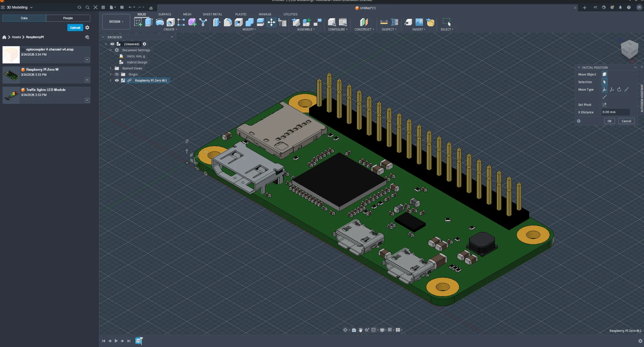The image size is (644, 347).
Task: Select the Revolve tool
Action: pos(160,22)
